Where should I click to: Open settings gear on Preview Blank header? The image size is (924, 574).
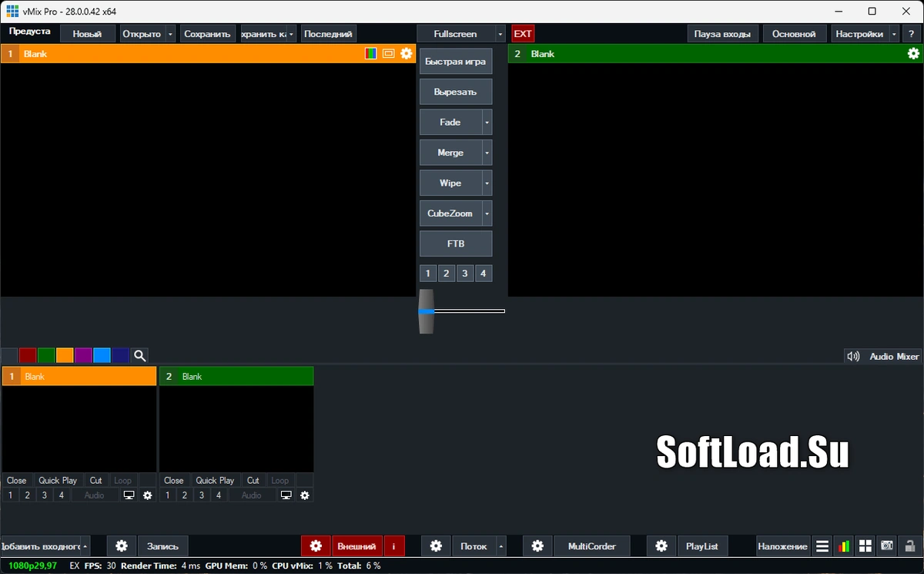[407, 54]
